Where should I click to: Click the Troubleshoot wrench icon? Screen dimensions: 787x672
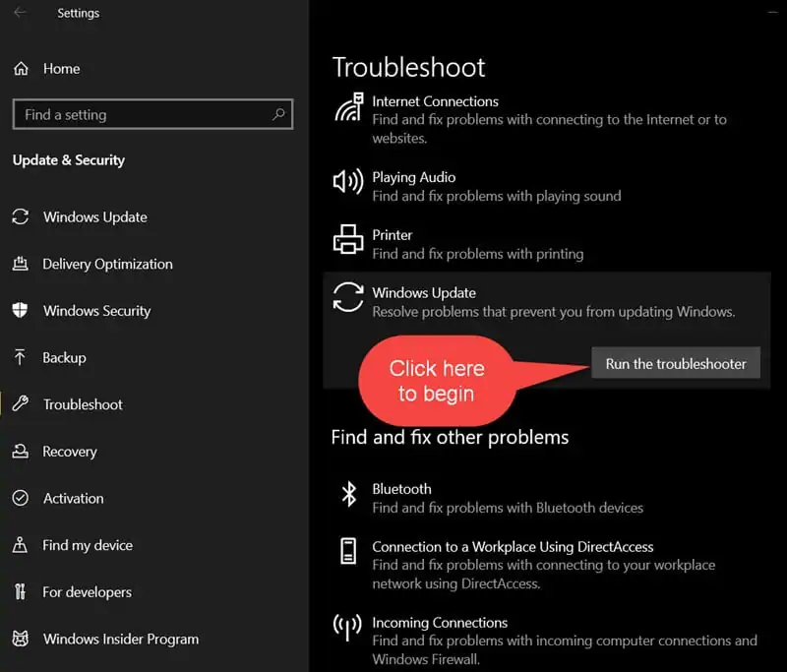tap(20, 403)
